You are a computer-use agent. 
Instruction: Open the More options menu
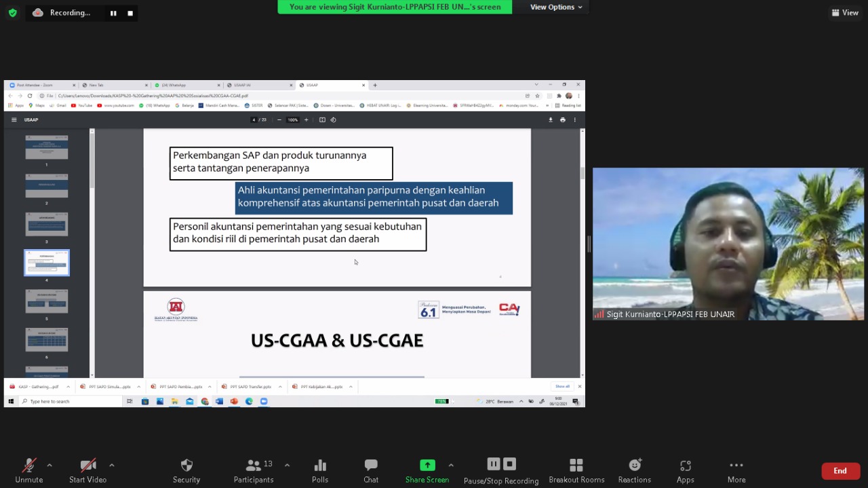pyautogui.click(x=736, y=470)
